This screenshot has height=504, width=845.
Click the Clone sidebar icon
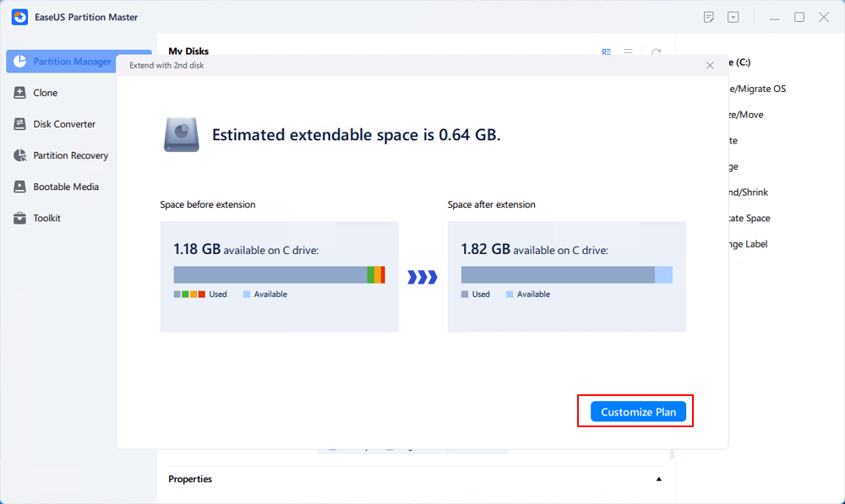point(20,93)
